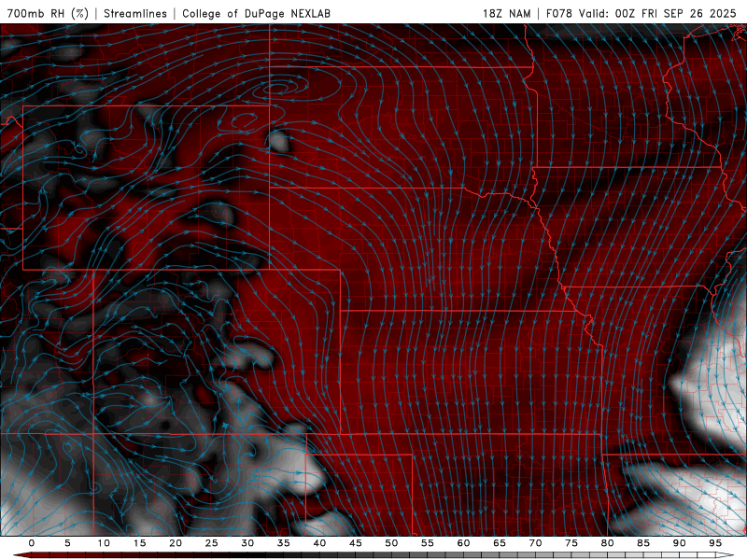
Task: Click the 95 label on the legend
Action: 715,543
